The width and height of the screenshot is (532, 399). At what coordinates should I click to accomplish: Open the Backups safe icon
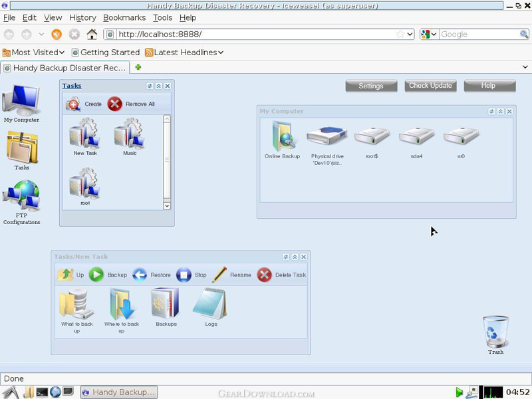pyautogui.click(x=166, y=307)
